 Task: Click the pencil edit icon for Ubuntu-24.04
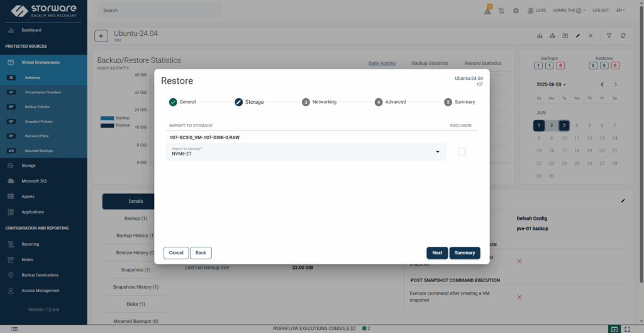click(x=578, y=36)
